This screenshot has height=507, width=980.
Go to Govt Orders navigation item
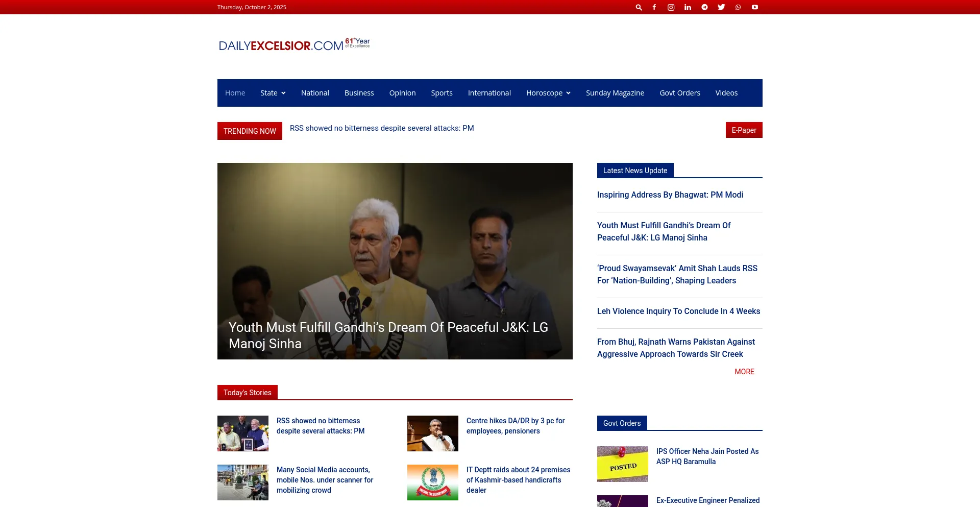[x=679, y=93]
